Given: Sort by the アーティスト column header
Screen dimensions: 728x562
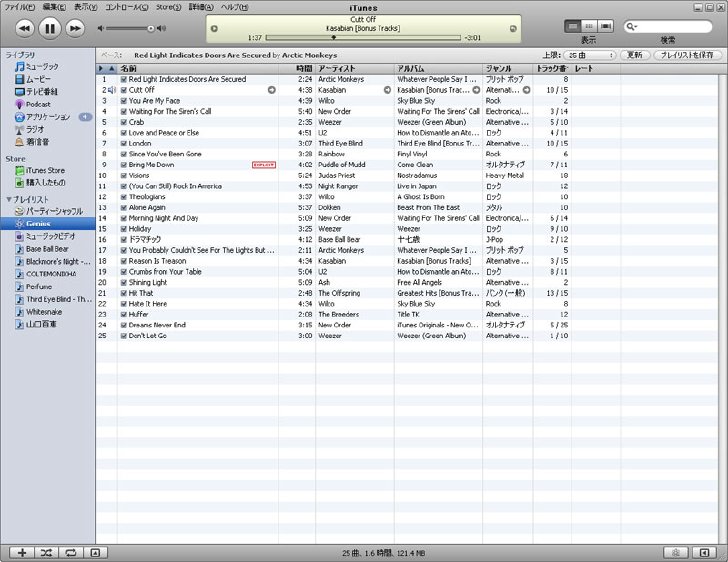Looking at the screenshot, I should (x=355, y=69).
